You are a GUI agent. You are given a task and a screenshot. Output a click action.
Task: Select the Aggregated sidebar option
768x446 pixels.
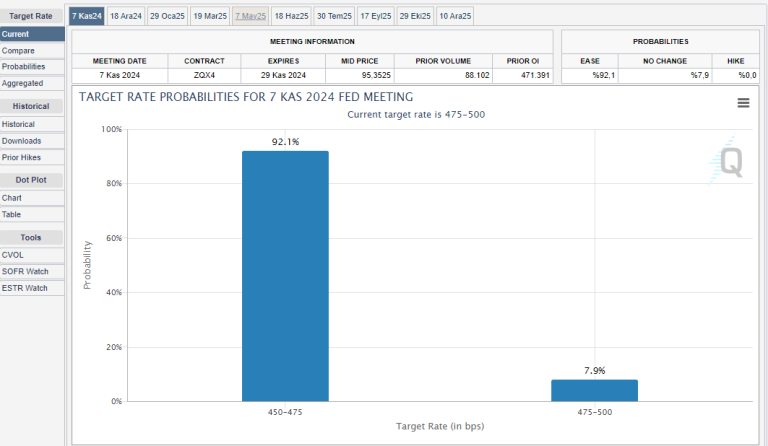tap(22, 83)
